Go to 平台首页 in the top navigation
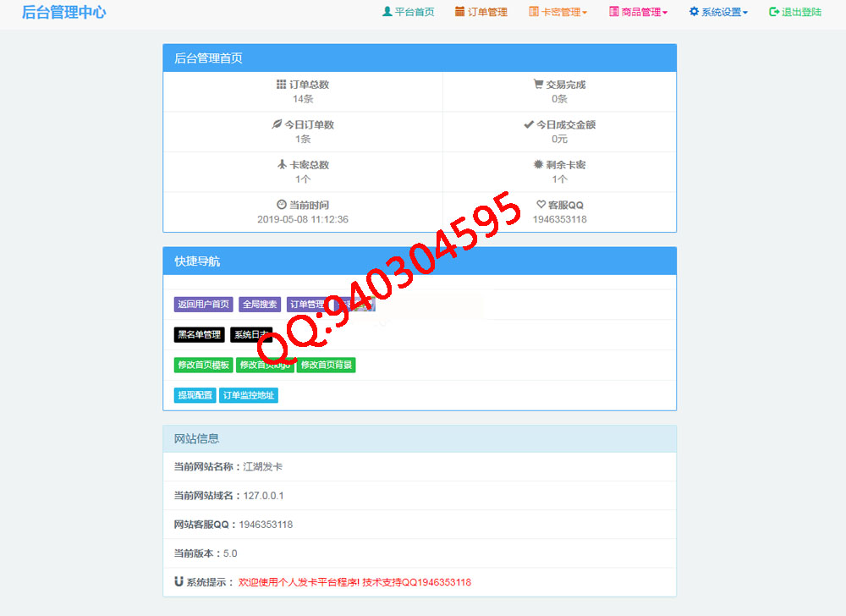The height and width of the screenshot is (616, 846). 415,12
